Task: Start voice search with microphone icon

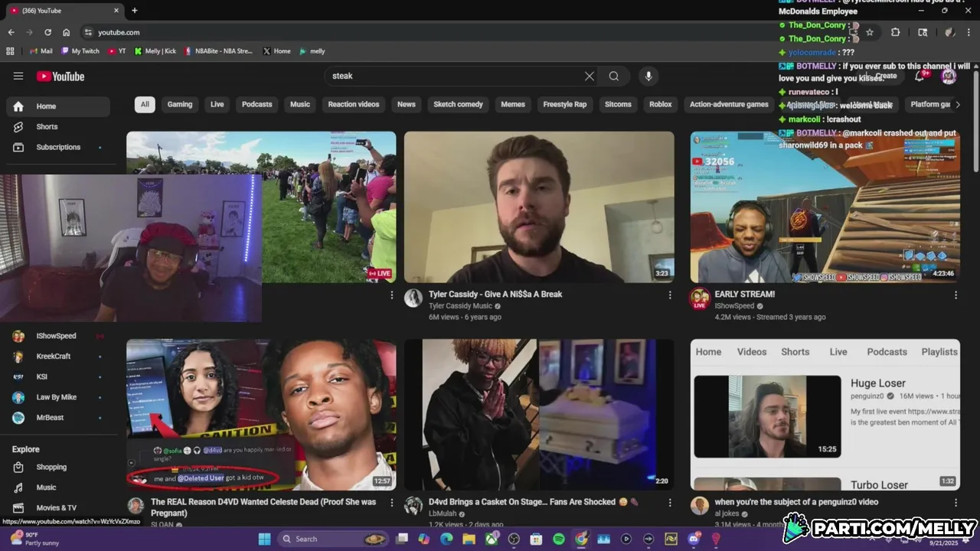Action: coord(648,76)
